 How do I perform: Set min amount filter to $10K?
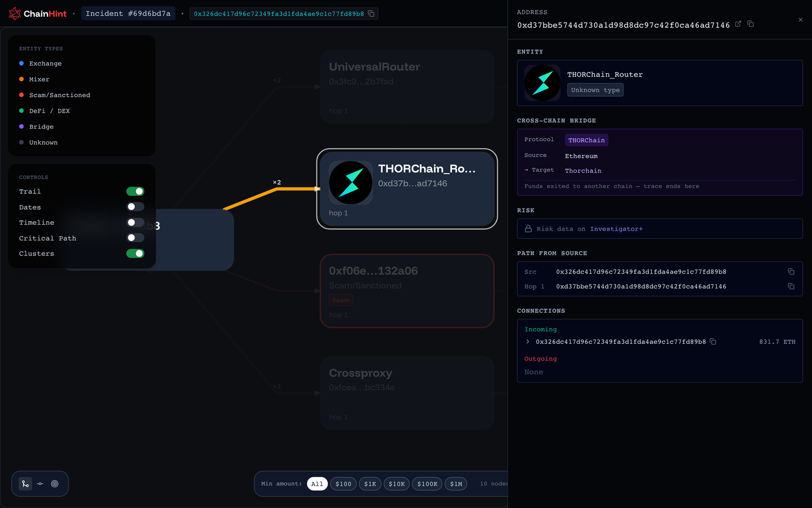coord(397,484)
